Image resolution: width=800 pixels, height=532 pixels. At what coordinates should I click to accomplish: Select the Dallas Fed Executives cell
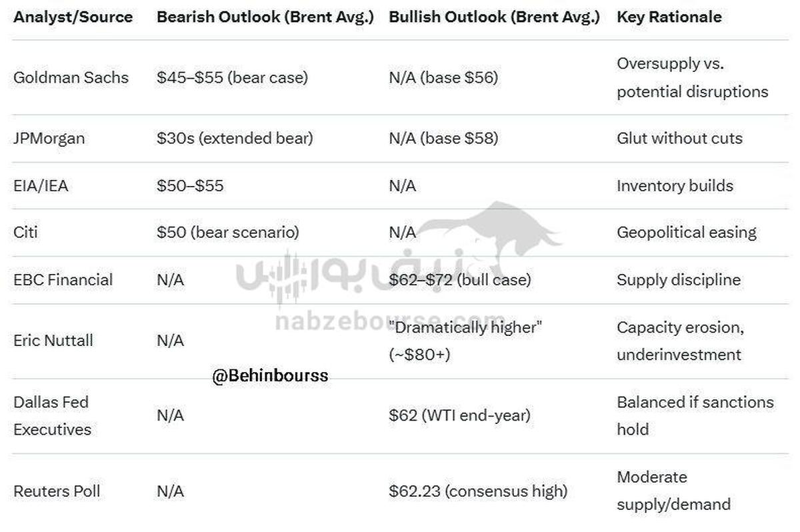pos(51,415)
